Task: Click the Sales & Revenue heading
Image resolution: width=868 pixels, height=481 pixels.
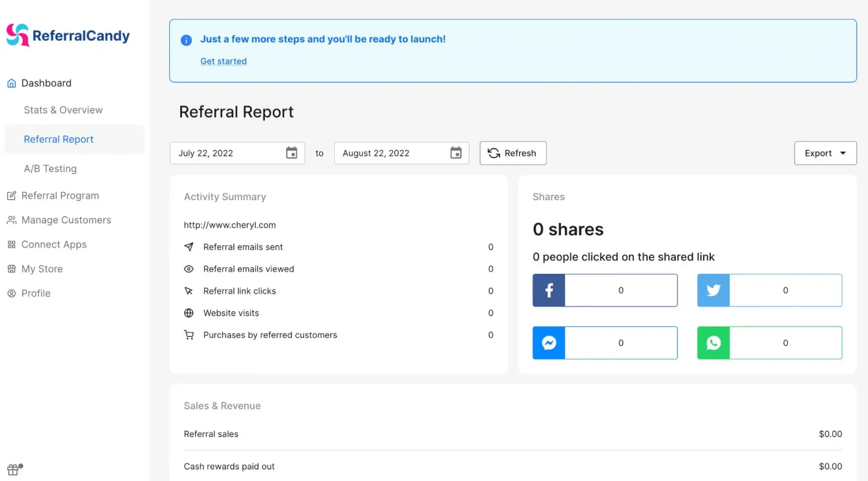Action: click(222, 406)
